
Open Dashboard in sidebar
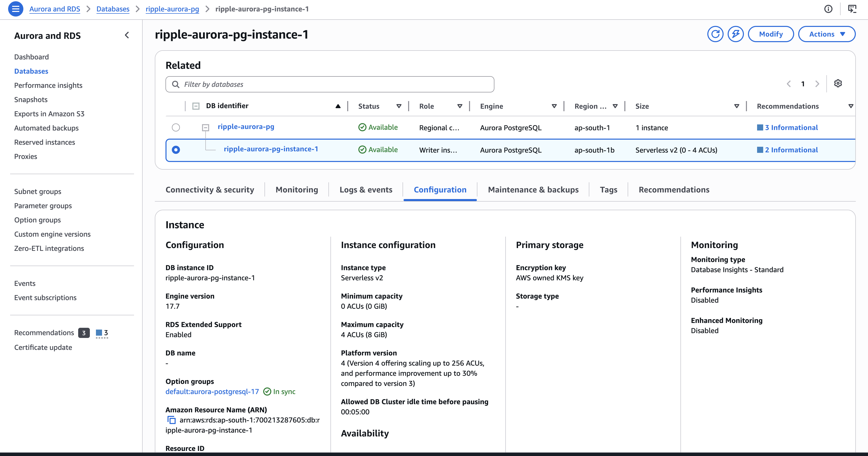(x=31, y=57)
